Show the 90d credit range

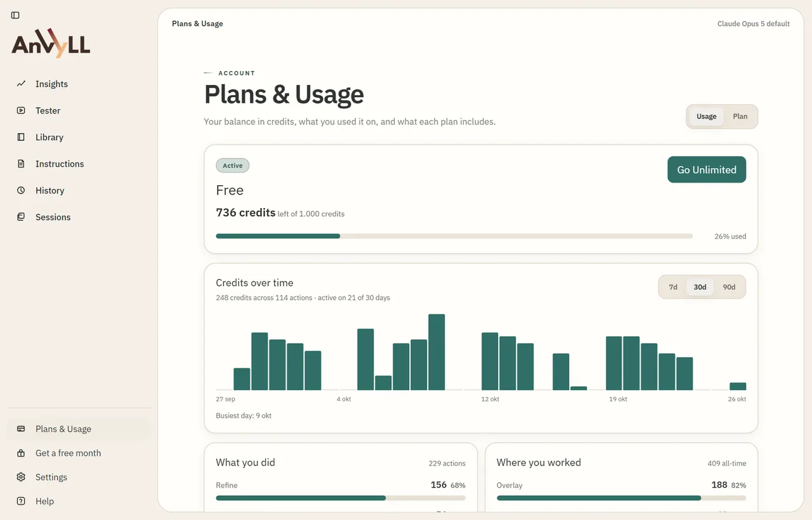click(729, 287)
